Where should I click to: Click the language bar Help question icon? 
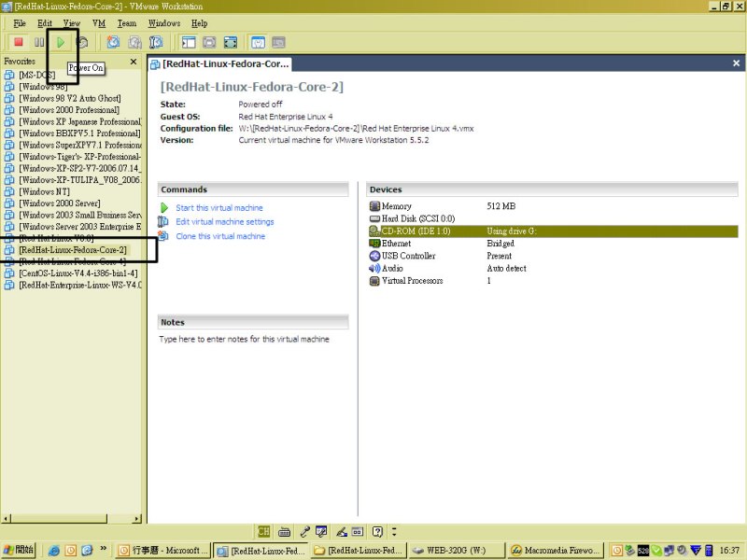[x=377, y=531]
